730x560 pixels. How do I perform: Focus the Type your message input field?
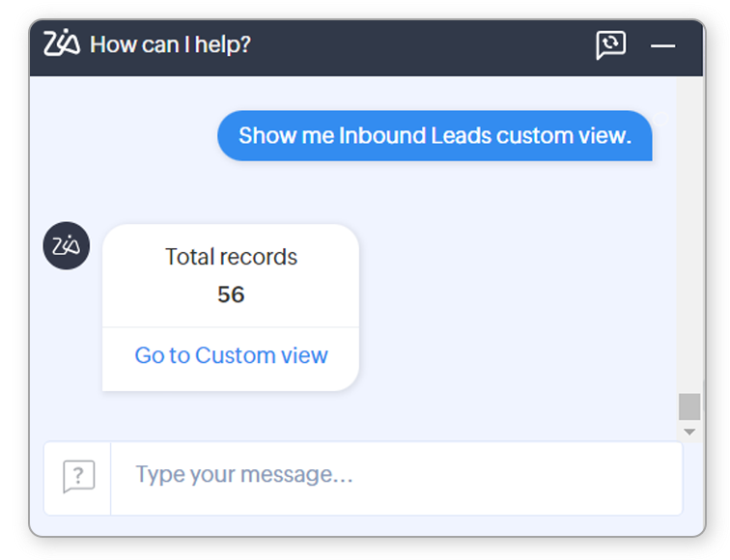tap(396, 475)
